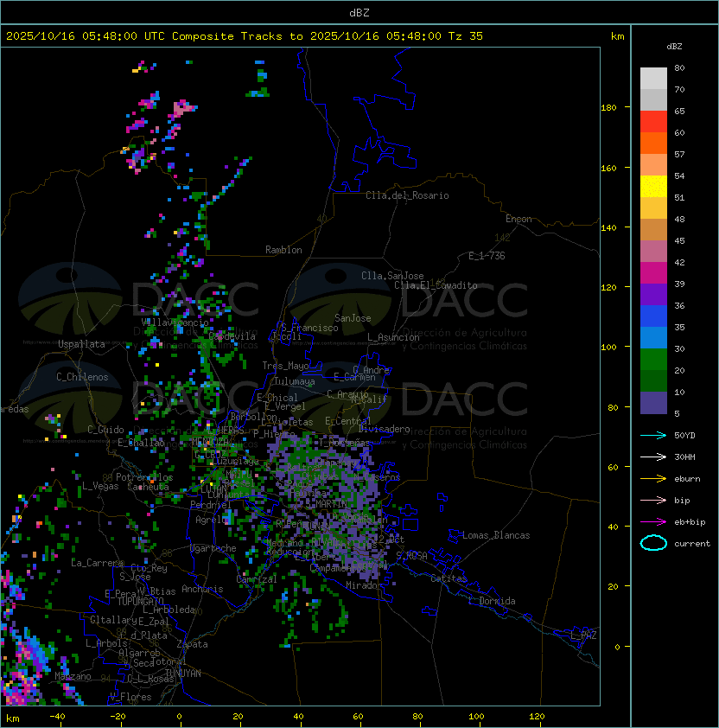Click the 'La_Carrera' map label

[97, 563]
